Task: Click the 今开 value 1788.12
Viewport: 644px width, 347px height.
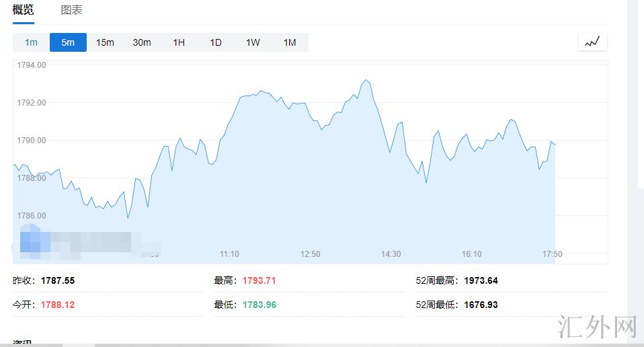Action: [58, 305]
